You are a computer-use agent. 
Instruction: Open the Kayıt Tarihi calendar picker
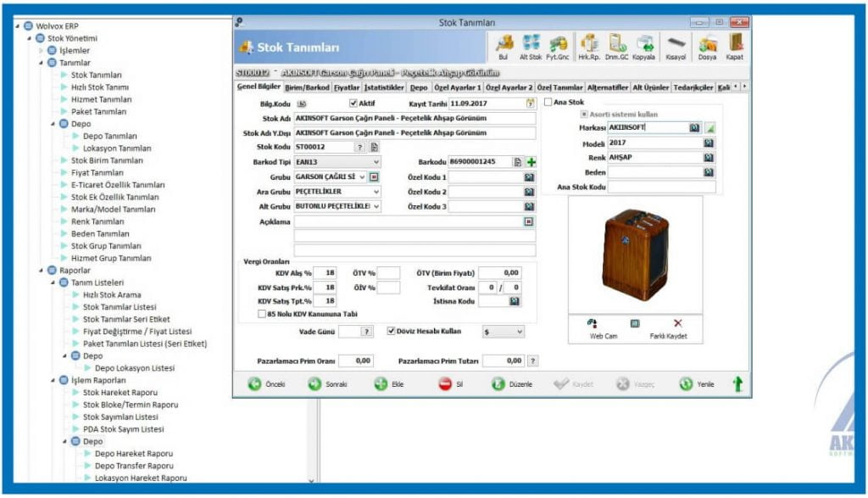531,104
